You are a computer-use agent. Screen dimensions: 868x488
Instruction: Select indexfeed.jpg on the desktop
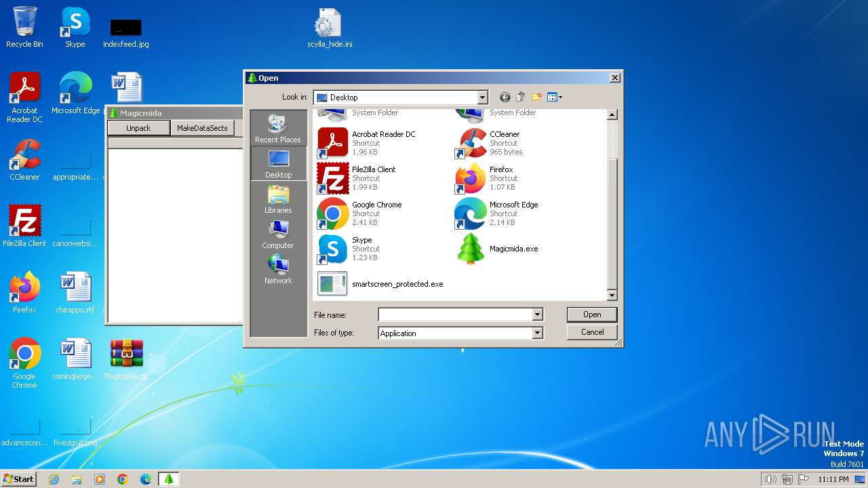click(x=126, y=33)
